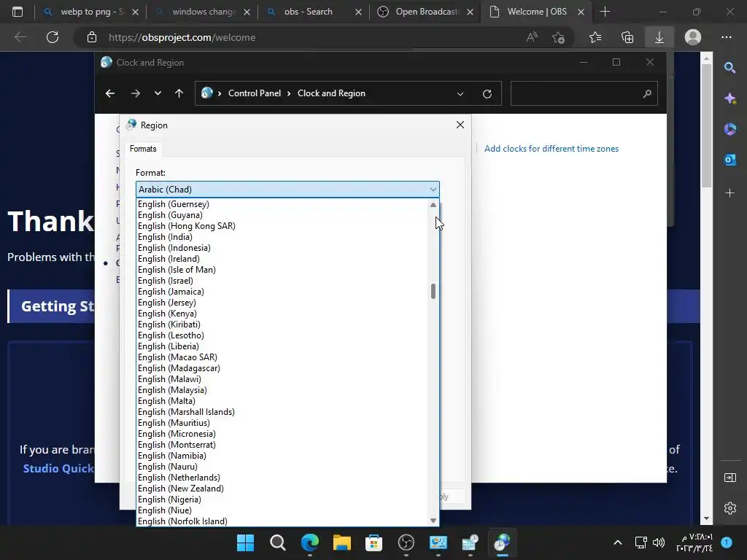Switch to the windows change tab
This screenshot has height=560, width=747.
point(203,12)
